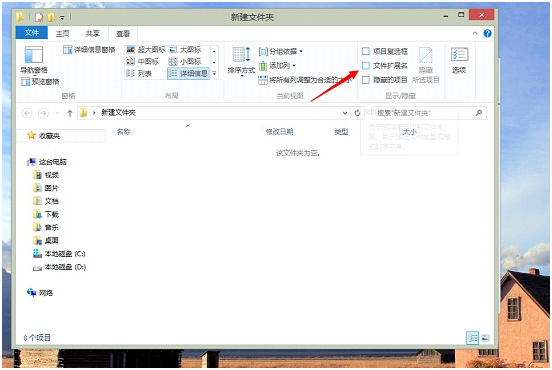Choose the 中图标 layout

(x=143, y=62)
